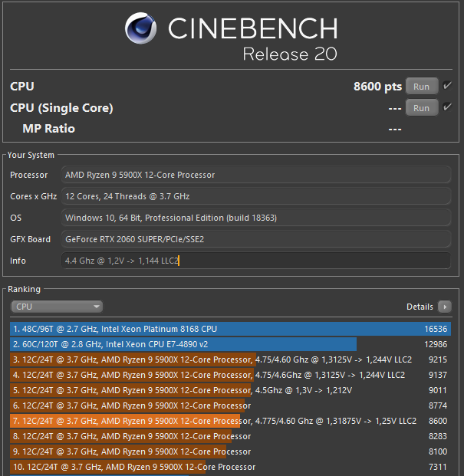Click the Info text field
The height and width of the screenshot is (476, 464).
pyautogui.click(x=255, y=261)
